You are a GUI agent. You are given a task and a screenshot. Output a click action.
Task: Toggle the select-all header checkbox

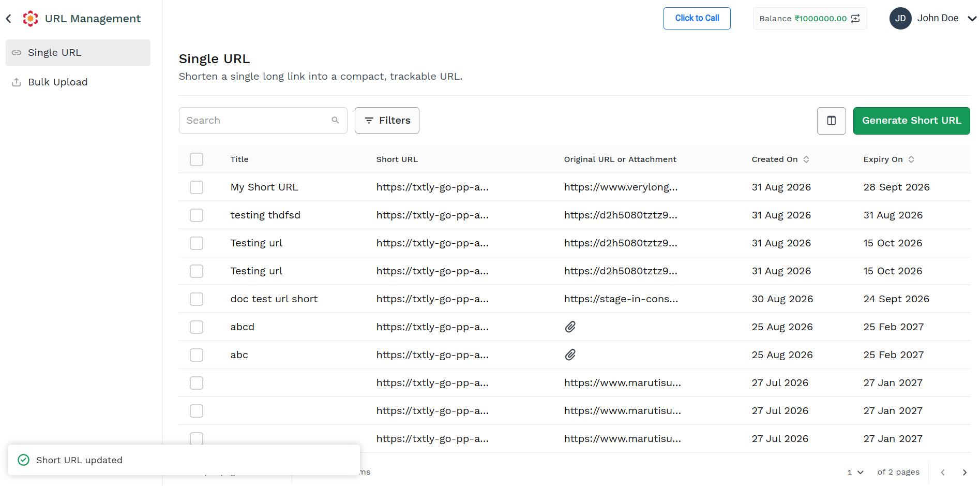coord(197,159)
